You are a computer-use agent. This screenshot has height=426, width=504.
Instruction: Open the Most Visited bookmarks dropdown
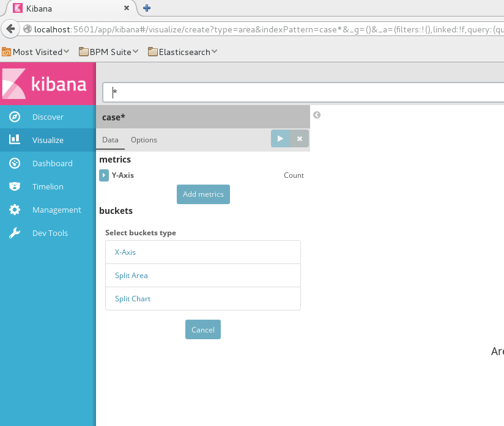point(36,52)
